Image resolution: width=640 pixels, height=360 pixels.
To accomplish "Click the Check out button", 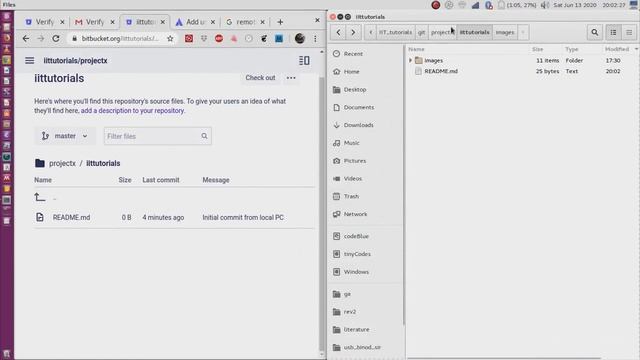I will click(260, 78).
